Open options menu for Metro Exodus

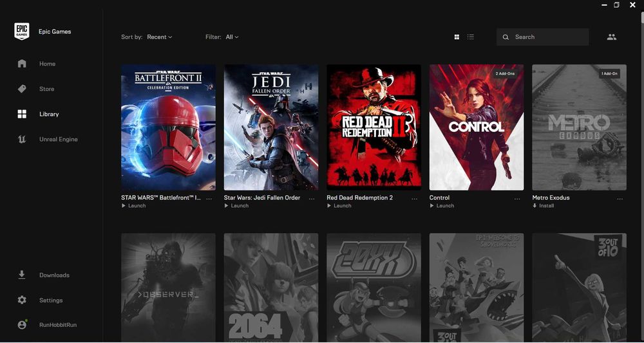tap(620, 199)
